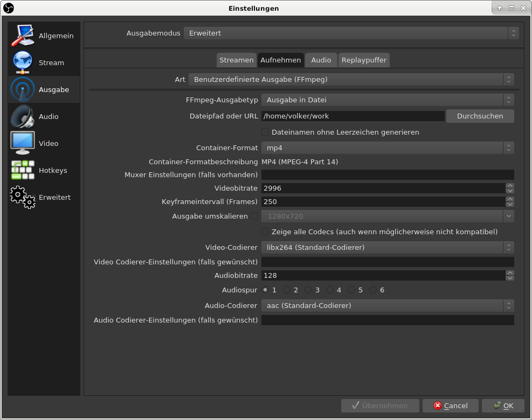
Task: Toggle the Ausgabe umskalieren checkbox
Action: pos(254,216)
